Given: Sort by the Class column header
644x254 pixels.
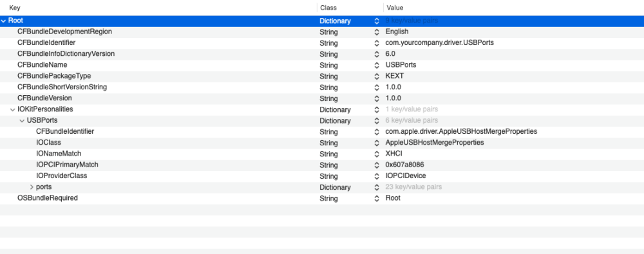Looking at the screenshot, I should (x=328, y=7).
